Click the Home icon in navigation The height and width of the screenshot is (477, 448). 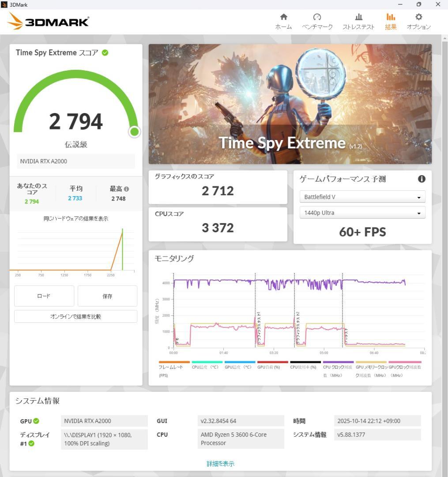283,17
